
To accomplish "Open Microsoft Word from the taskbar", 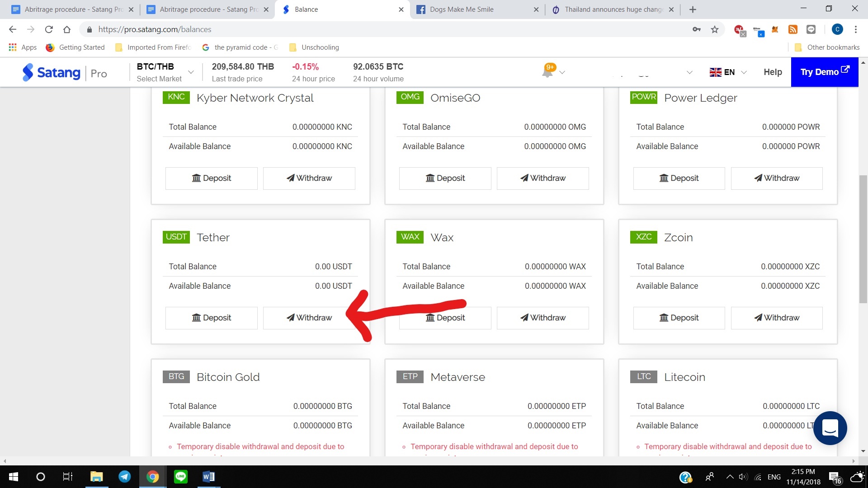I will (208, 476).
